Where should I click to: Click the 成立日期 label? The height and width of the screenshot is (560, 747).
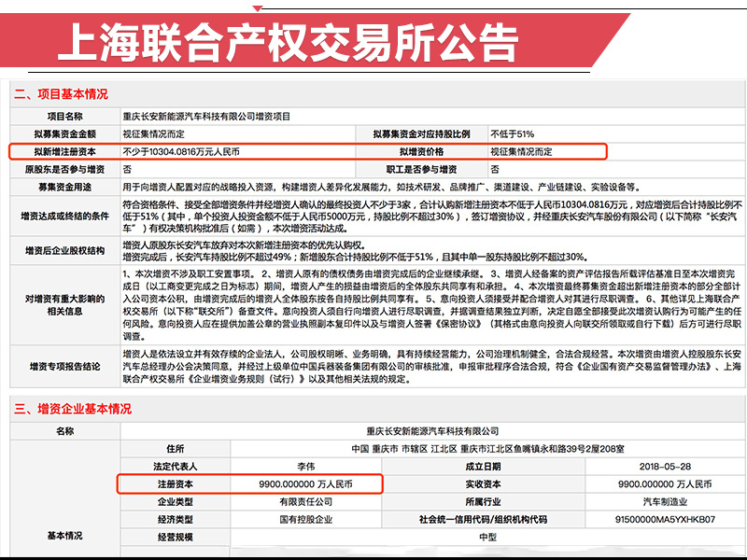483,466
